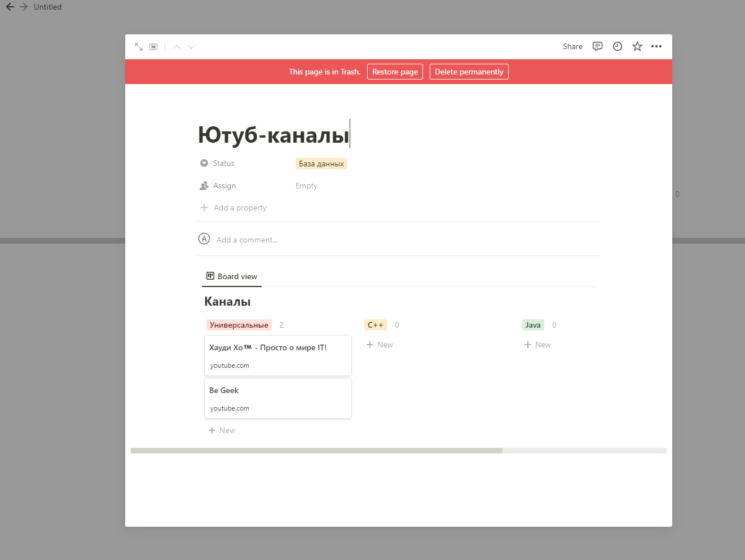Click the Java group tag

(x=533, y=325)
